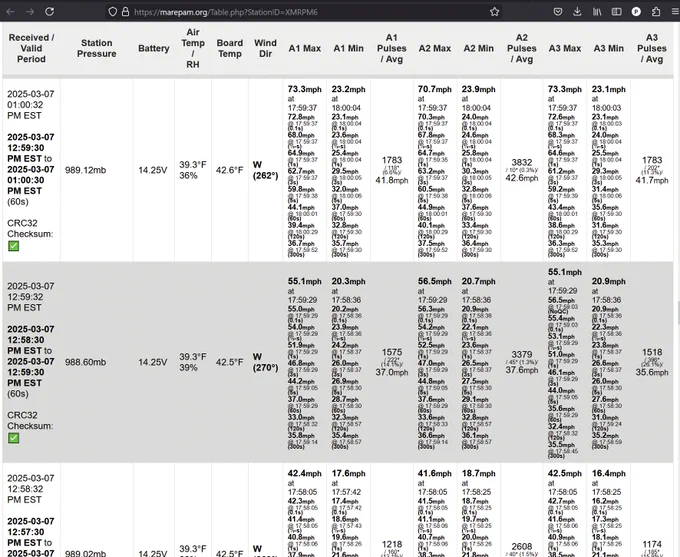Viewport: 680px width, 557px height.
Task: Click the 3379 A2 pulses value
Action: click(x=522, y=354)
